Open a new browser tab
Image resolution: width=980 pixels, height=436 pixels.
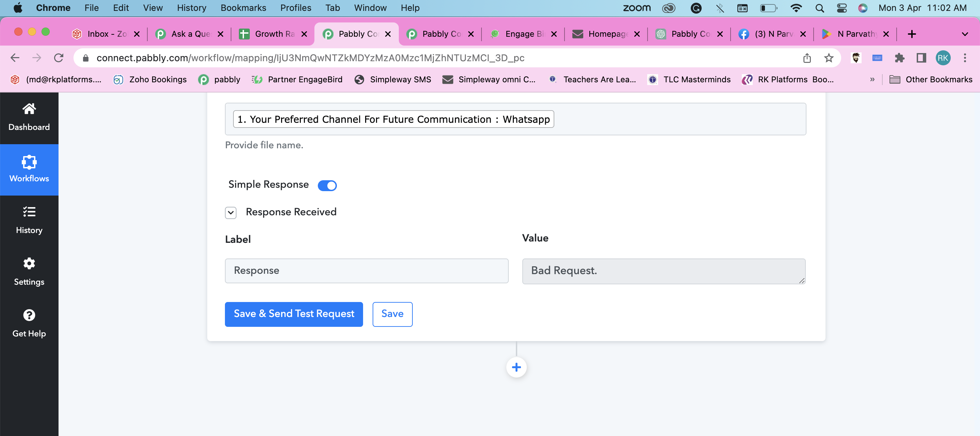(x=912, y=34)
